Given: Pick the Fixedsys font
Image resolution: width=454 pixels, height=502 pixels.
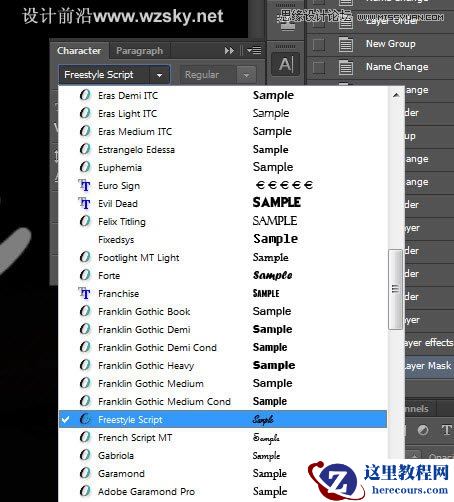Looking at the screenshot, I should point(223,239).
